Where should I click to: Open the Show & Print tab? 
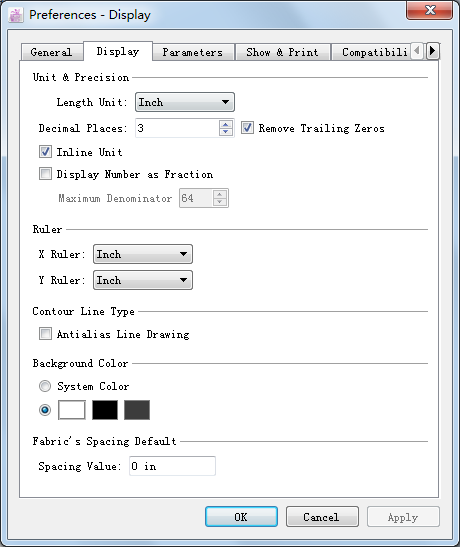tap(282, 52)
